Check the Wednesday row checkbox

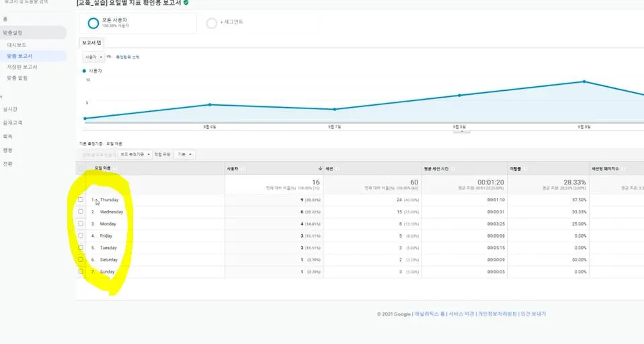click(81, 211)
